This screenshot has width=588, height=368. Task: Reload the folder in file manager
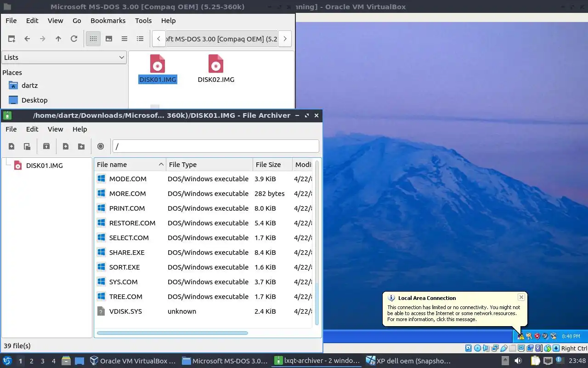coord(74,39)
